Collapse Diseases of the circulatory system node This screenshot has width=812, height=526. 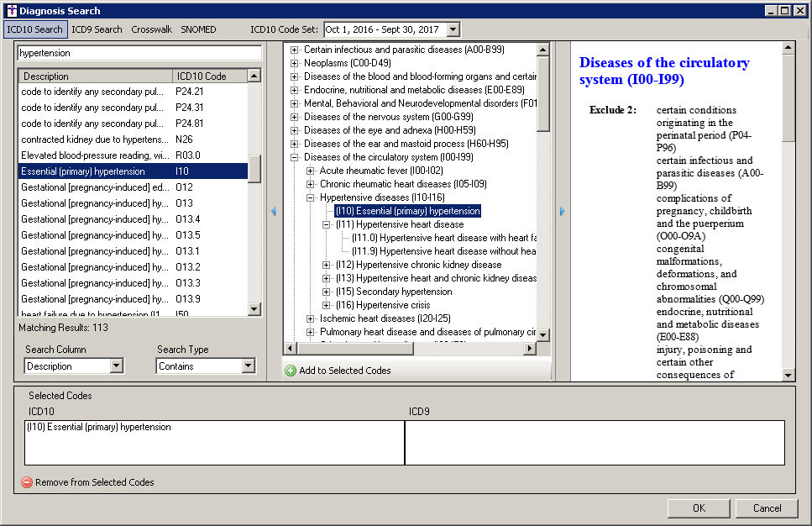pyautogui.click(x=295, y=157)
